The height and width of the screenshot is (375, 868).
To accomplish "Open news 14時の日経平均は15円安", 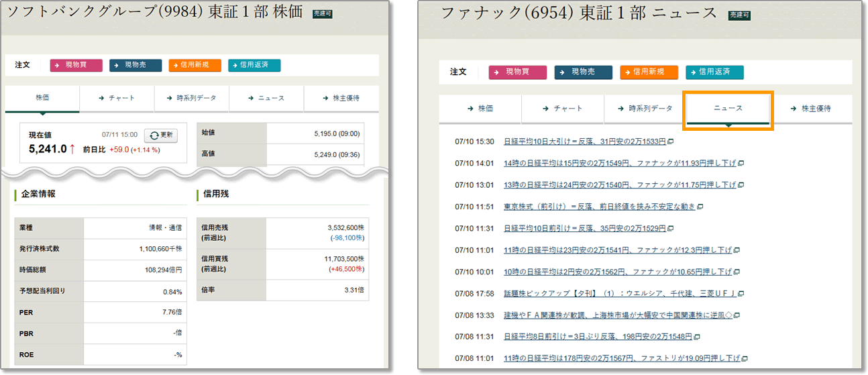I will point(619,163).
